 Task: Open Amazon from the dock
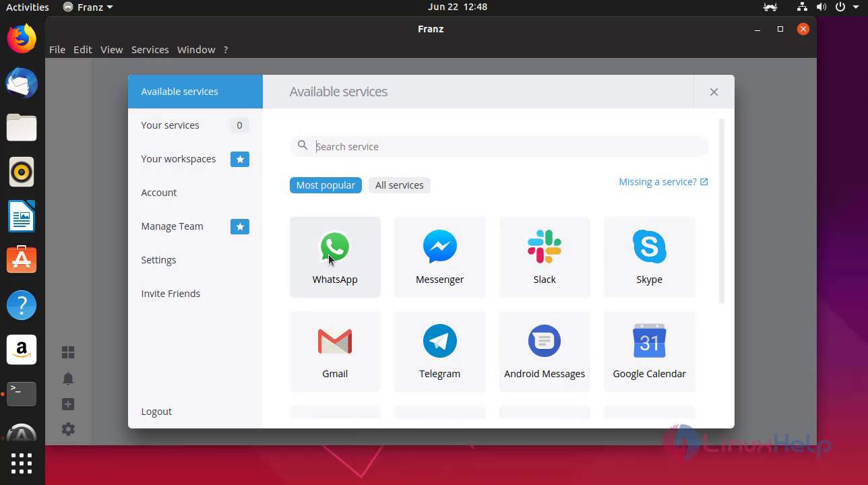coord(22,350)
